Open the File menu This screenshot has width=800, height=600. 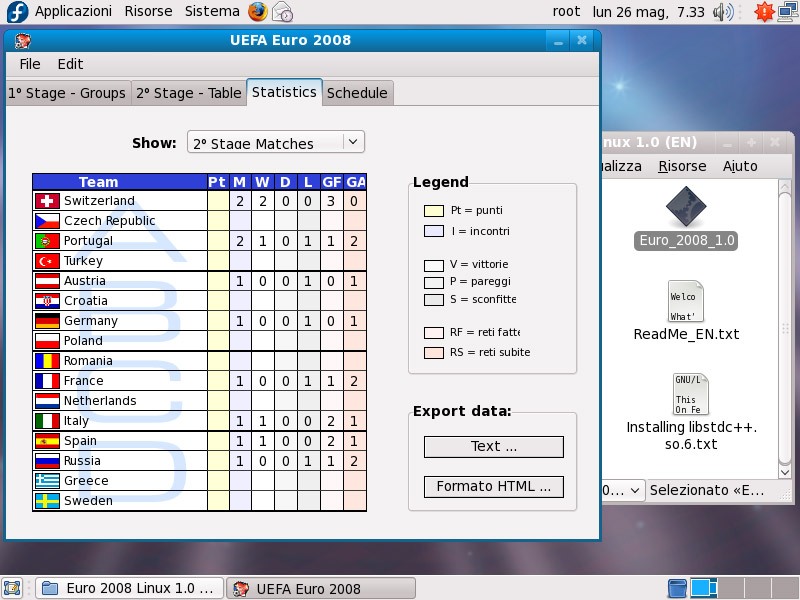30,64
